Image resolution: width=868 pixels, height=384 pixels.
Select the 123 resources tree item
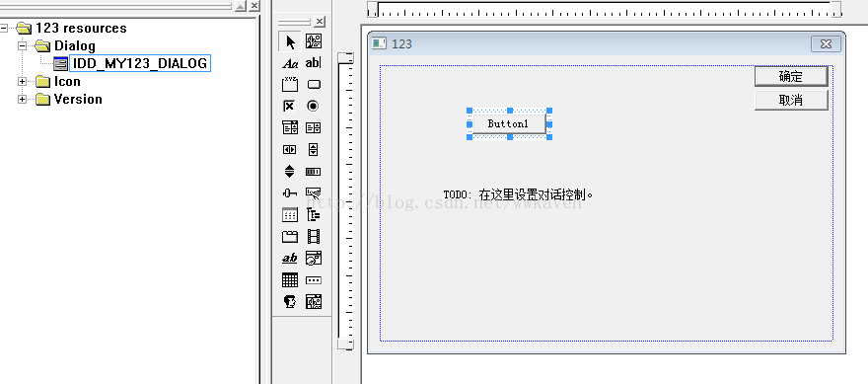[x=81, y=28]
